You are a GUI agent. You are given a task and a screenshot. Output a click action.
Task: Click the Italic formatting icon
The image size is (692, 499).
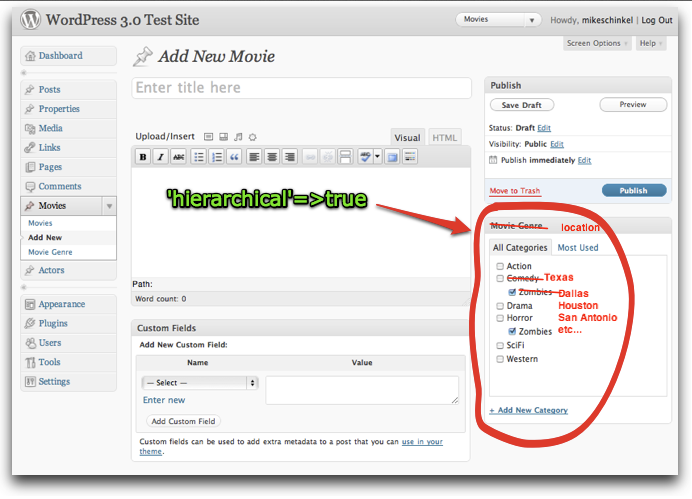pos(161,157)
